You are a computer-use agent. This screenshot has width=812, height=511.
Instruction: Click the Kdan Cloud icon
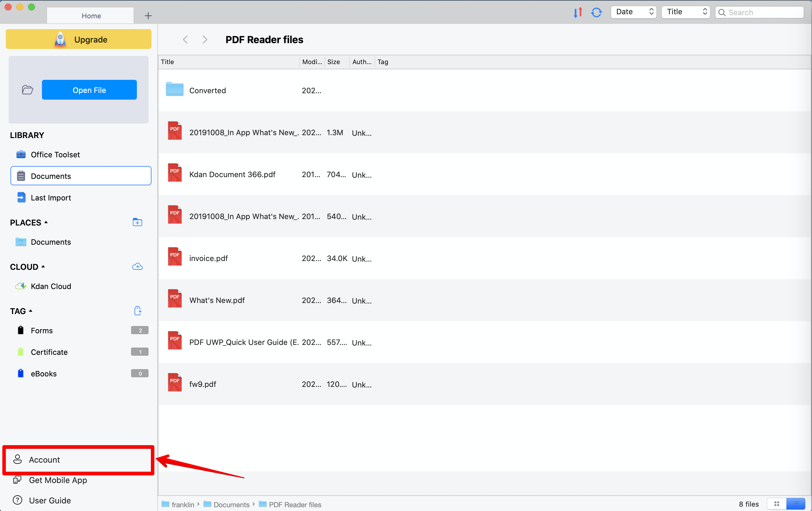point(21,286)
